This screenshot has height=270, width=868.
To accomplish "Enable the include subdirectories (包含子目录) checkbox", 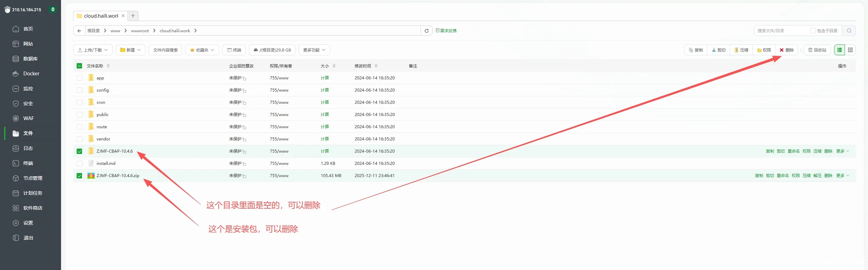I will [813, 31].
